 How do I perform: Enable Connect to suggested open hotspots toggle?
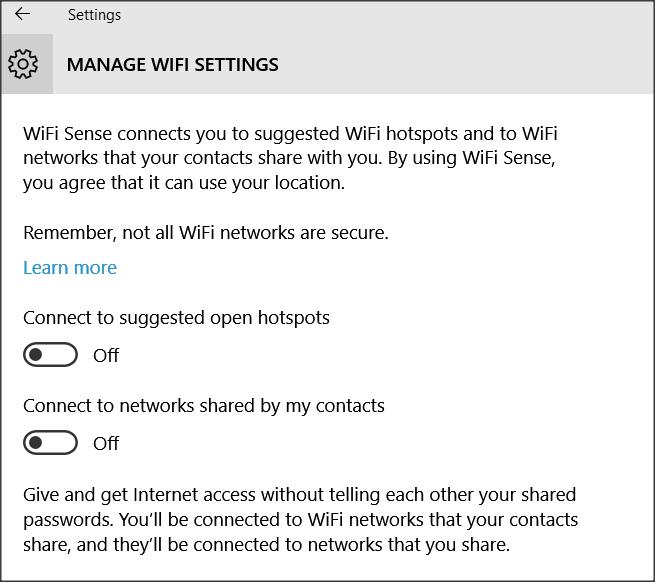51,355
